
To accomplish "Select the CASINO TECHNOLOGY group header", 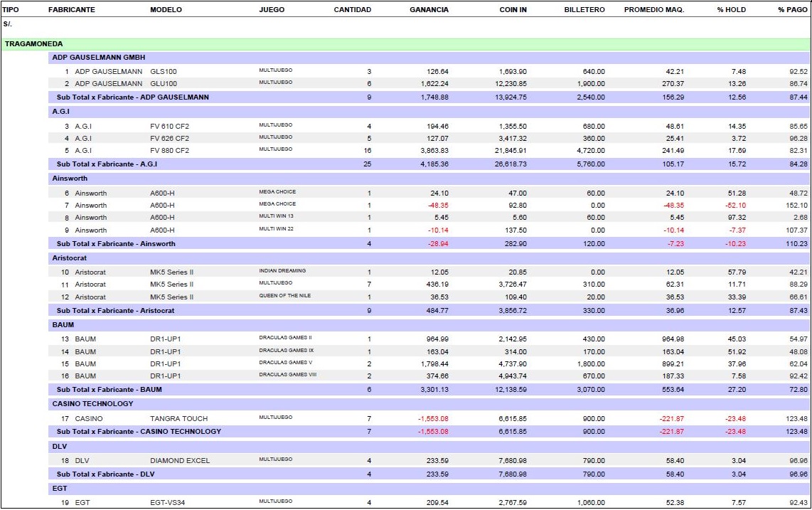I will 429,404.
